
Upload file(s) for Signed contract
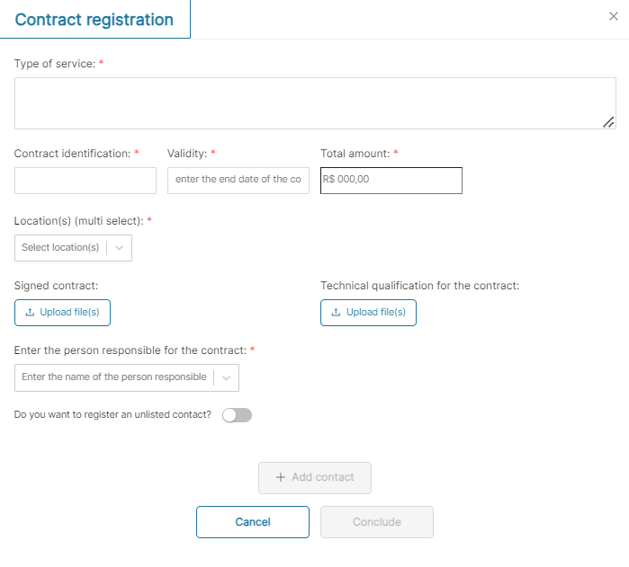(62, 313)
